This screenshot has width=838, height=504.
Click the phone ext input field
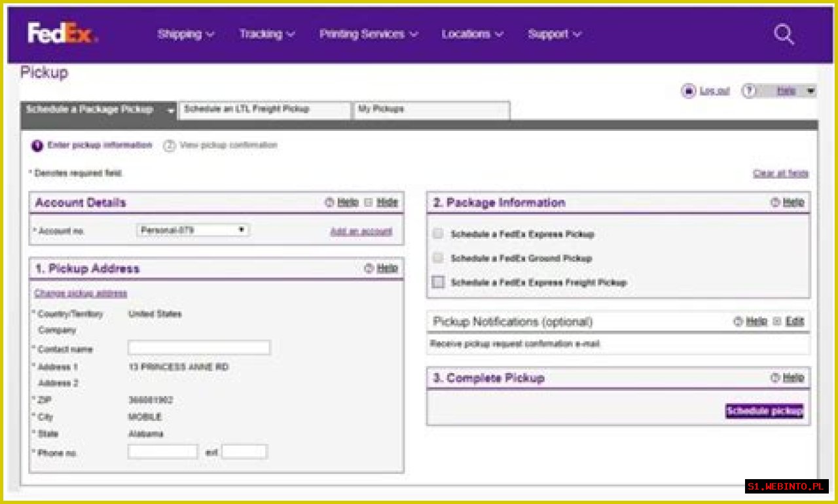(244, 452)
